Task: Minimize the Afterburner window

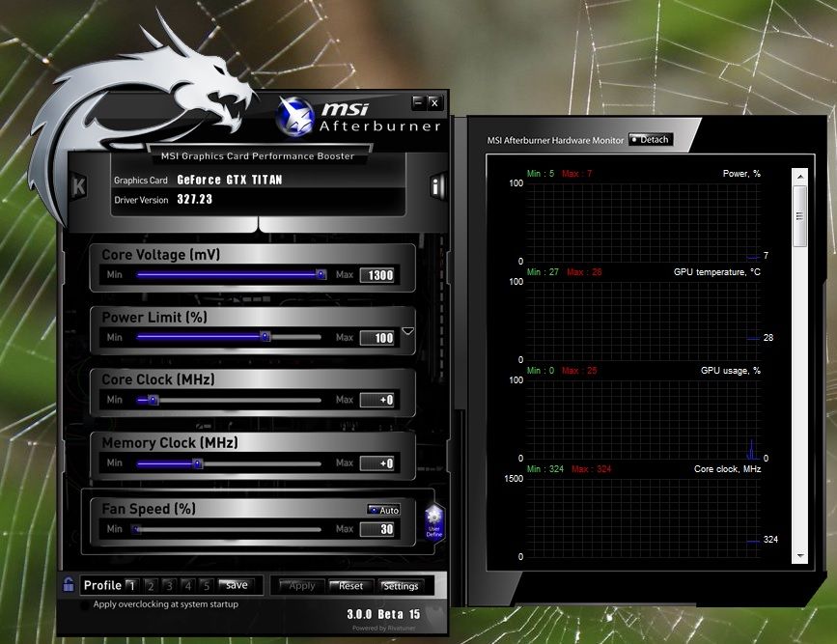Action: [417, 101]
